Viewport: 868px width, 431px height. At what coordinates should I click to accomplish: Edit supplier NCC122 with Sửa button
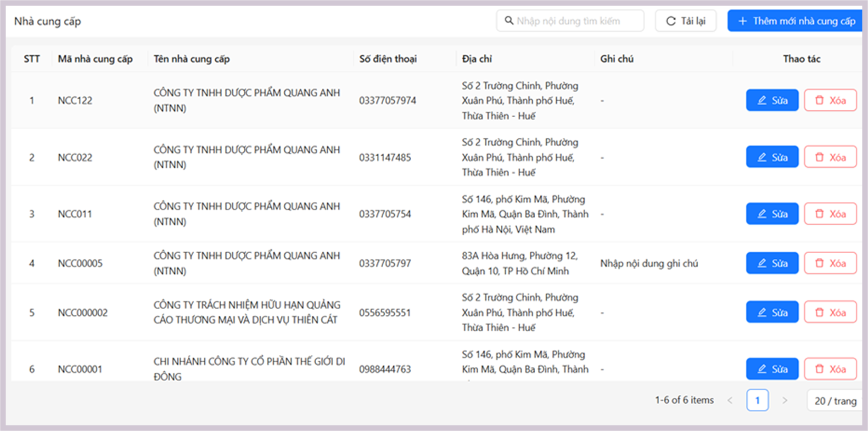772,100
